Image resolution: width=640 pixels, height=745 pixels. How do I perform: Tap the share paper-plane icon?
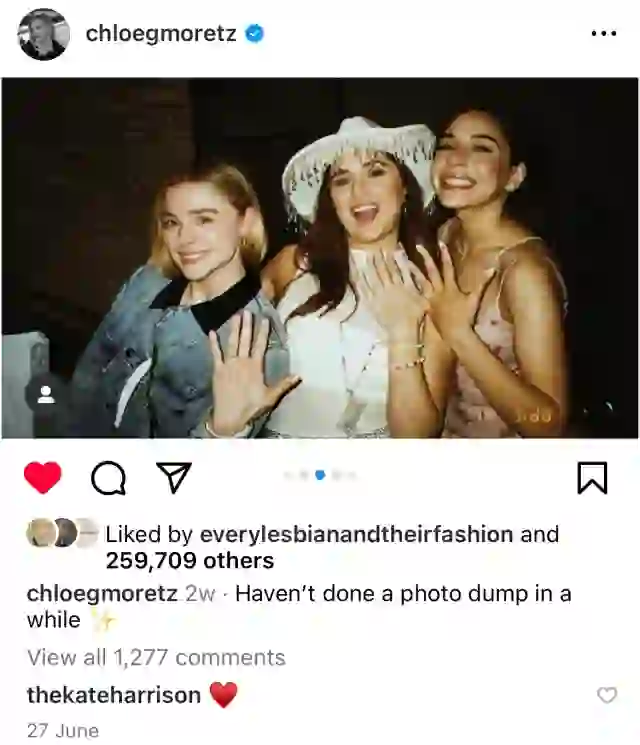point(174,477)
